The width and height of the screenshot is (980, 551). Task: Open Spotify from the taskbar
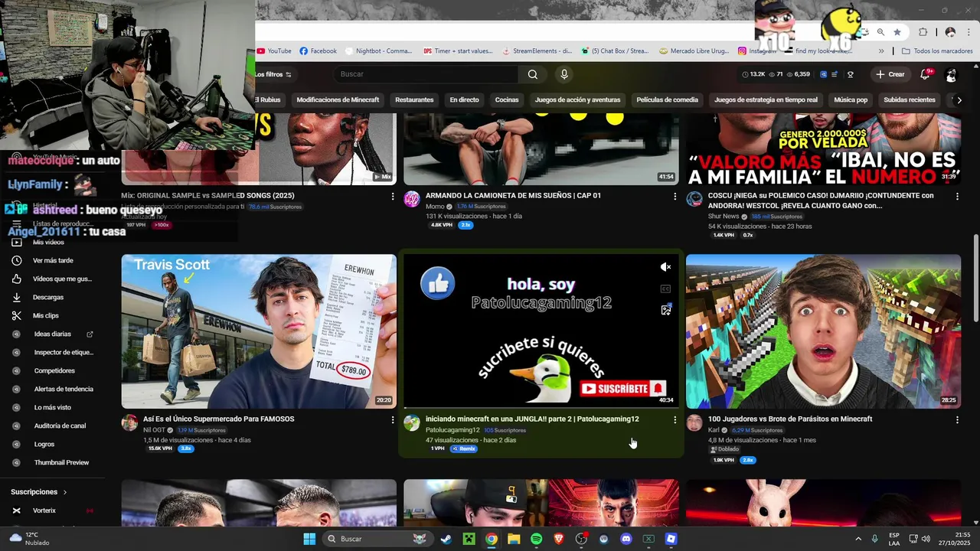[536, 539]
